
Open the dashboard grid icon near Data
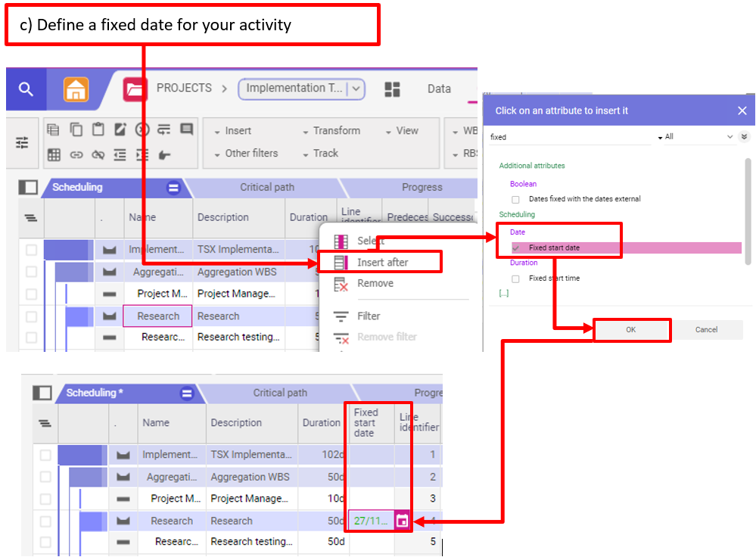pyautogui.click(x=392, y=89)
